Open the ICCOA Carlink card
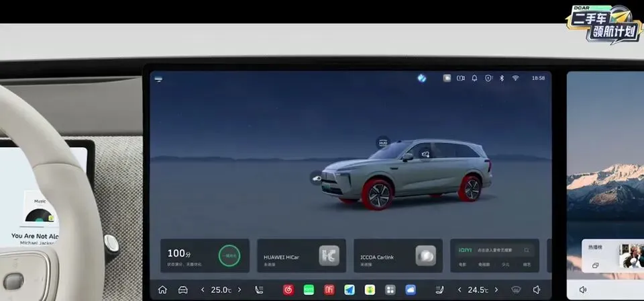The width and height of the screenshot is (644, 301). (398, 256)
